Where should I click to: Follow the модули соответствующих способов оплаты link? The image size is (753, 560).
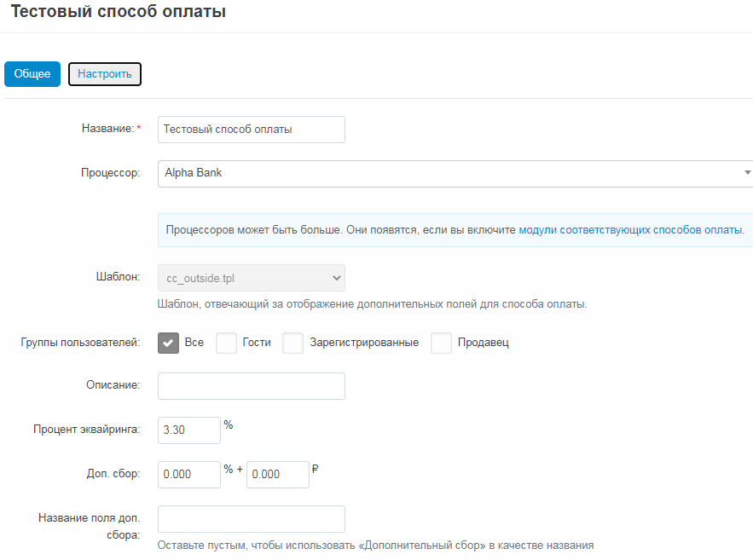click(x=632, y=230)
